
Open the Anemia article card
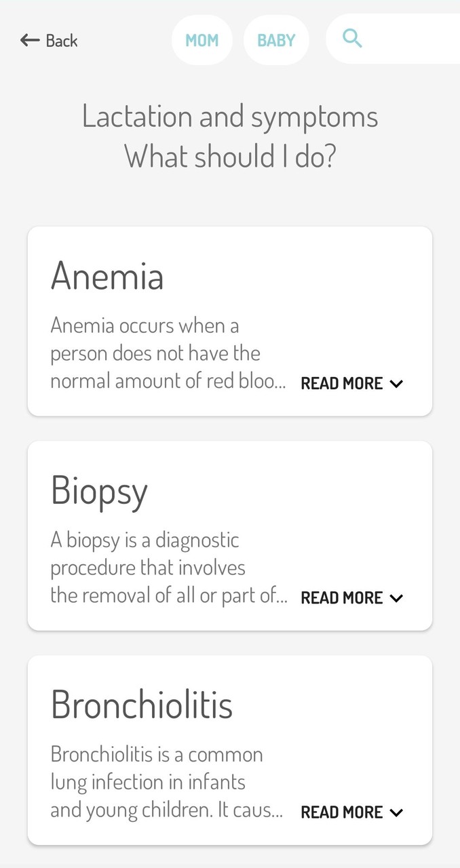[x=230, y=321]
